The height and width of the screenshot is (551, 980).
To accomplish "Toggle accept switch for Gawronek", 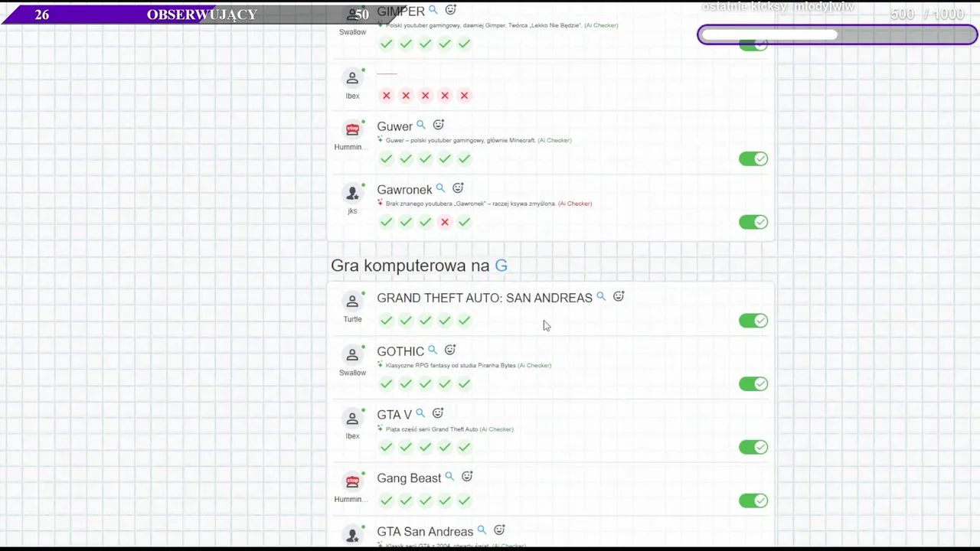I will (x=753, y=222).
